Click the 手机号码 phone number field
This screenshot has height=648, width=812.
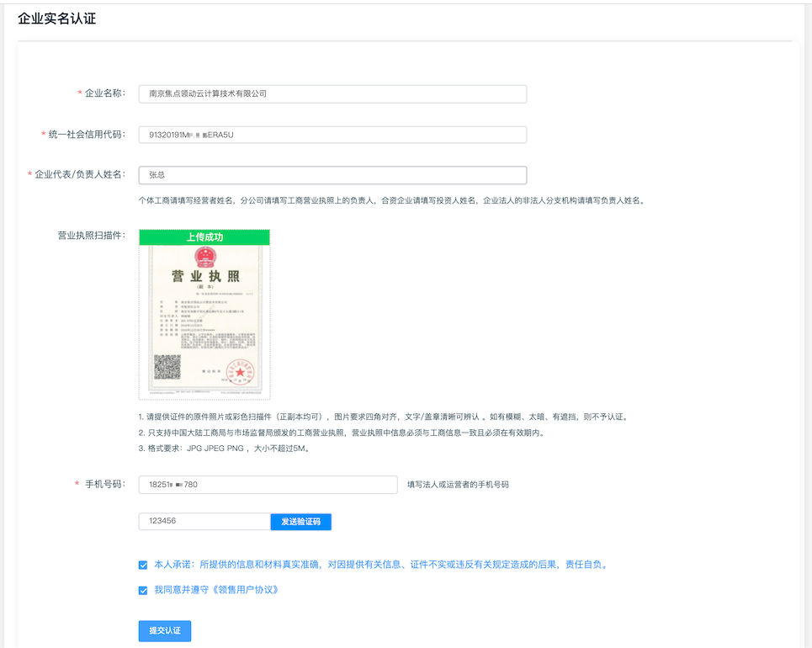coord(268,484)
